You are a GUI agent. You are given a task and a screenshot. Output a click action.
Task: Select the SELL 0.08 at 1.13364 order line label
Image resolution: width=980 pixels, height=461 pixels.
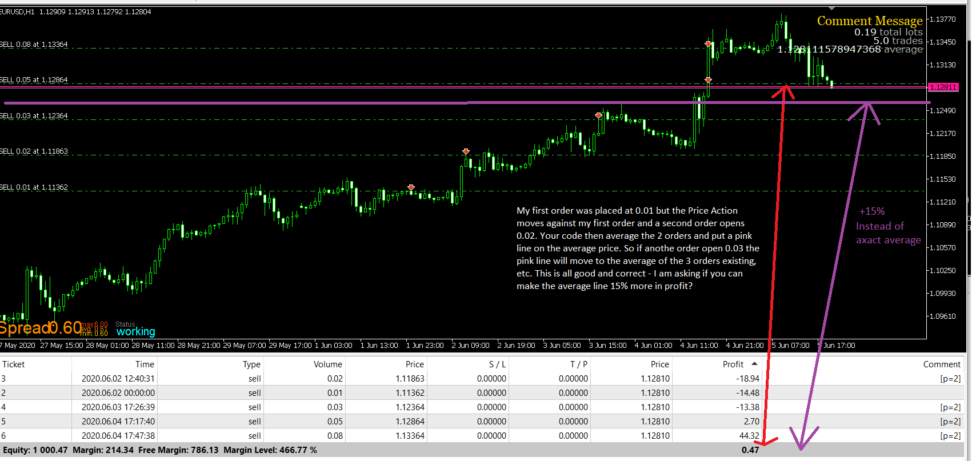click(x=34, y=45)
